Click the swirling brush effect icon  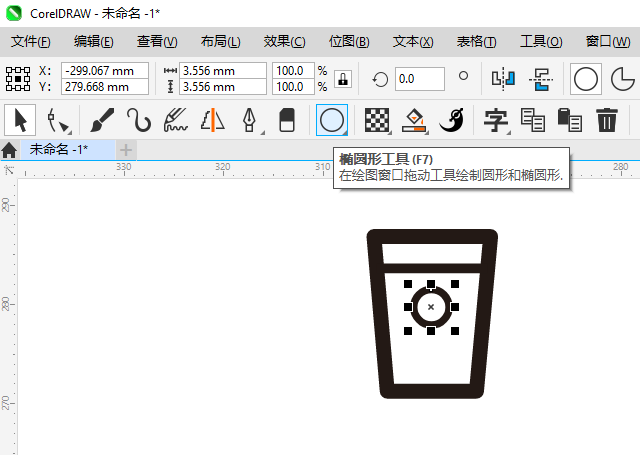pyautogui.click(x=451, y=120)
